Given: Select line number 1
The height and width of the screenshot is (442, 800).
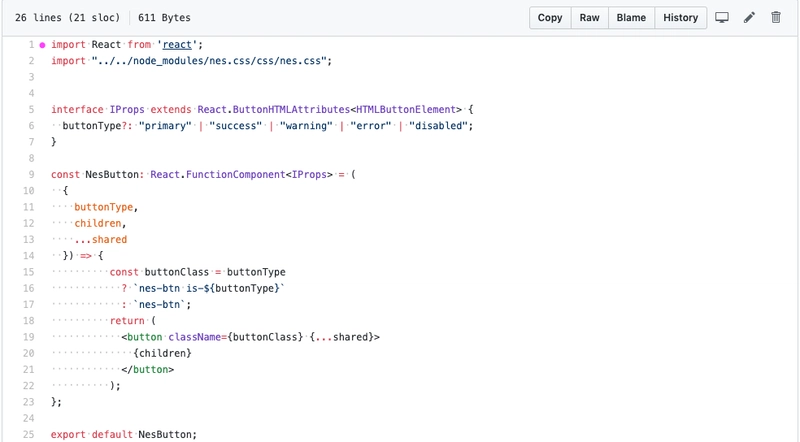Looking at the screenshot, I should [x=31, y=45].
